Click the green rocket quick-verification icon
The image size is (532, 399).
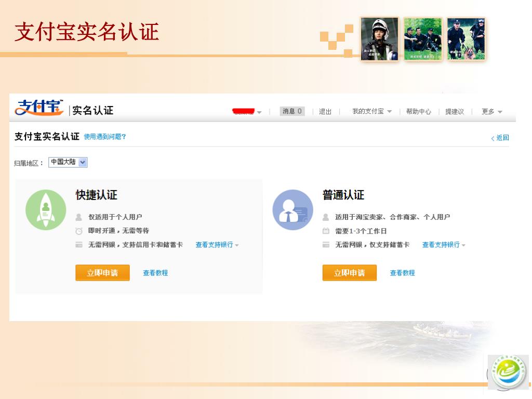[x=46, y=210]
